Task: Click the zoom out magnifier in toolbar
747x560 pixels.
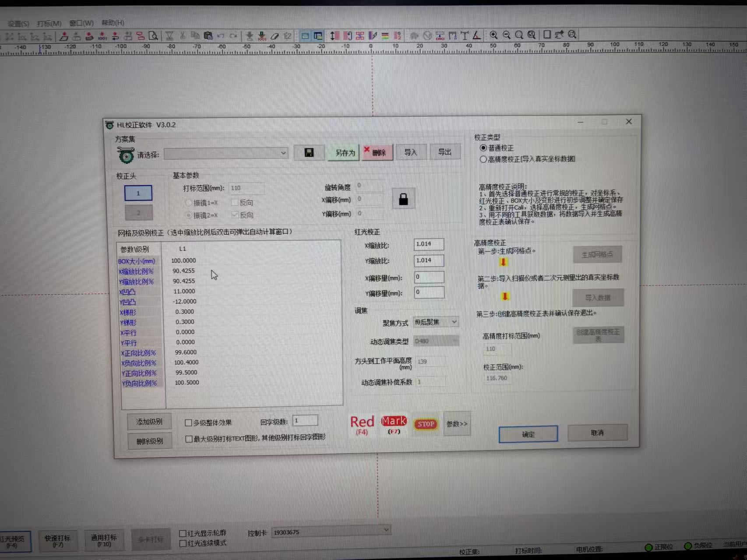Action: click(x=507, y=35)
